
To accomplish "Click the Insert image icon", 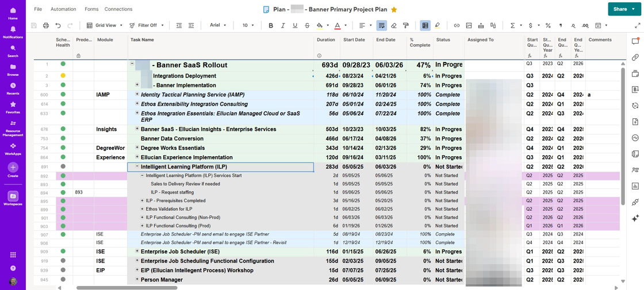I will tap(469, 25).
